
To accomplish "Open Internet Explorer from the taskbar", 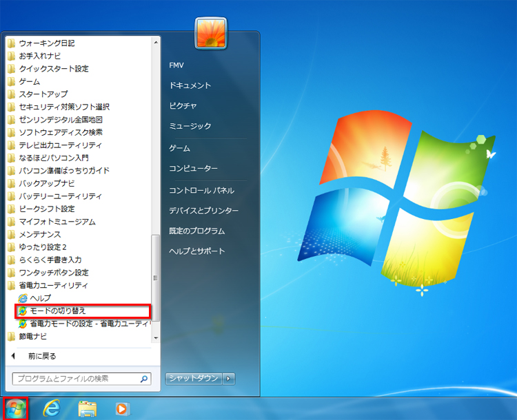I will 52,409.
